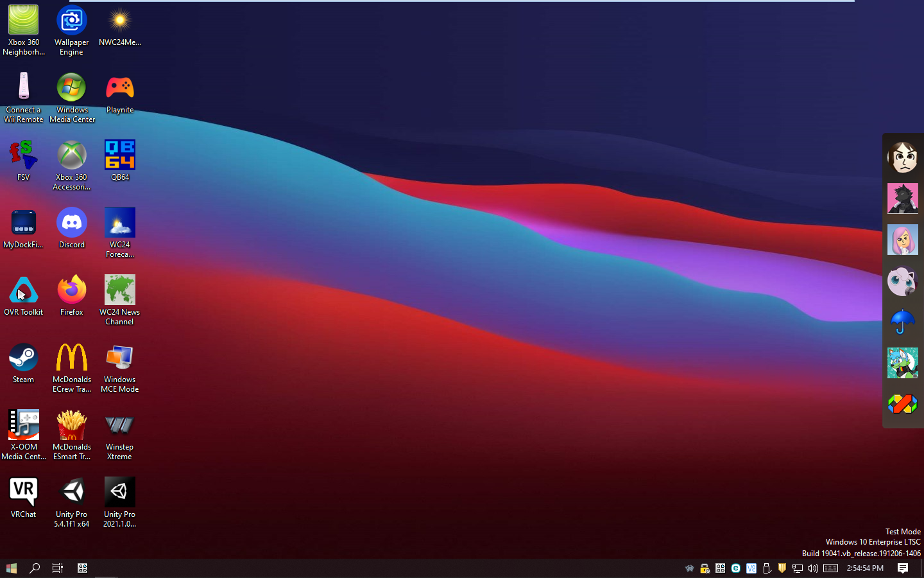Click the yellow shield tray icon
The width and height of the screenshot is (924, 578).
(x=782, y=568)
